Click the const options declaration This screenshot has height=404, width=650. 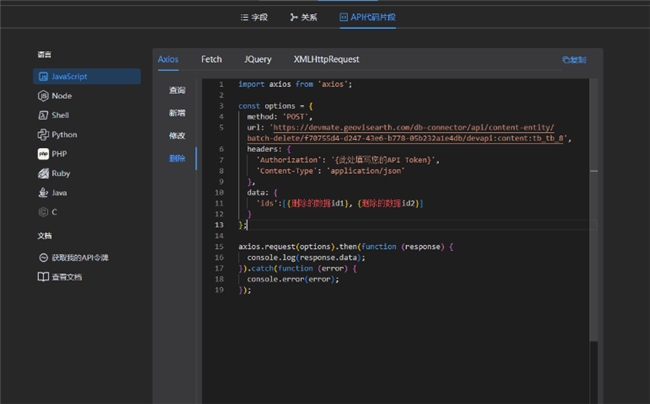[276, 106]
